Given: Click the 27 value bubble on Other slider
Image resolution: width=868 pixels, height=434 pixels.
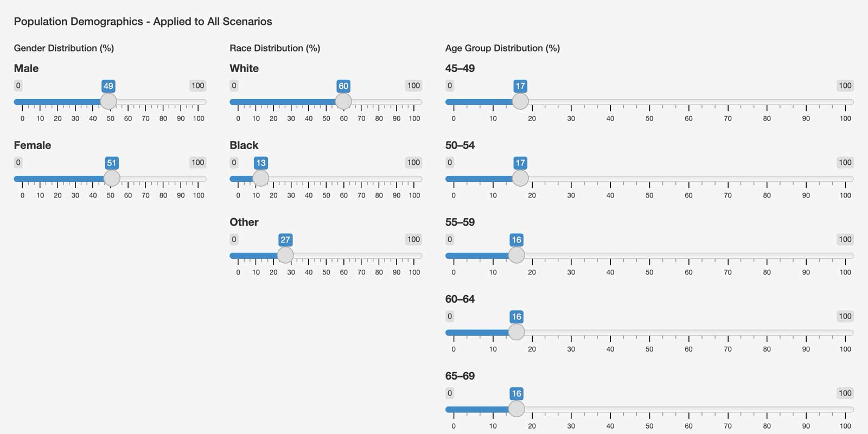Looking at the screenshot, I should (285, 240).
